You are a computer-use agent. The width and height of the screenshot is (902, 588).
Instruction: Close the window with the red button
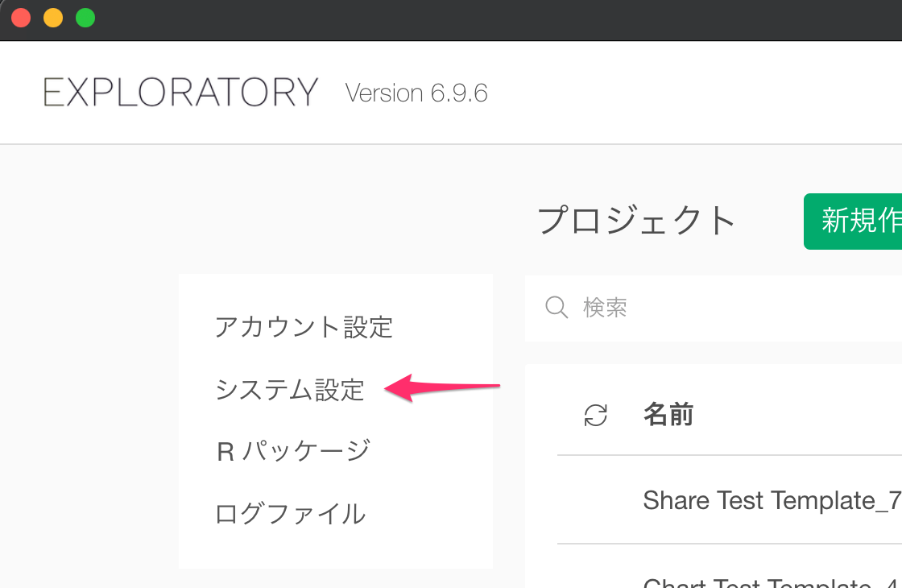(21, 18)
